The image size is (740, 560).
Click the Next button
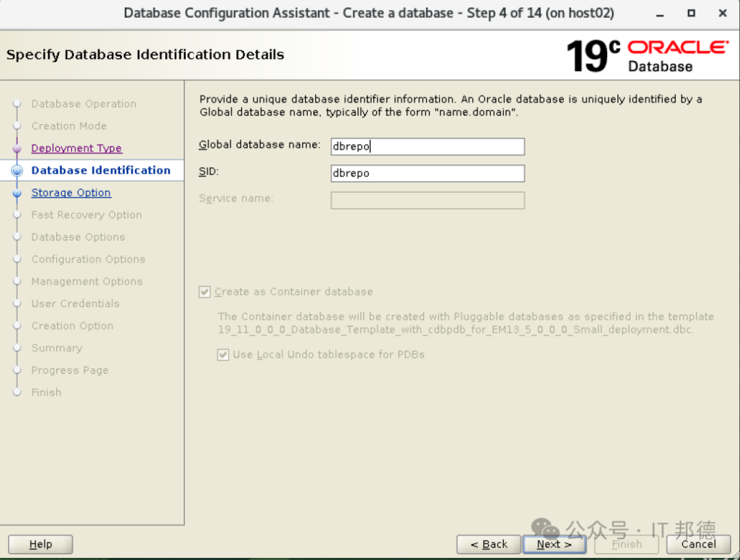point(554,544)
